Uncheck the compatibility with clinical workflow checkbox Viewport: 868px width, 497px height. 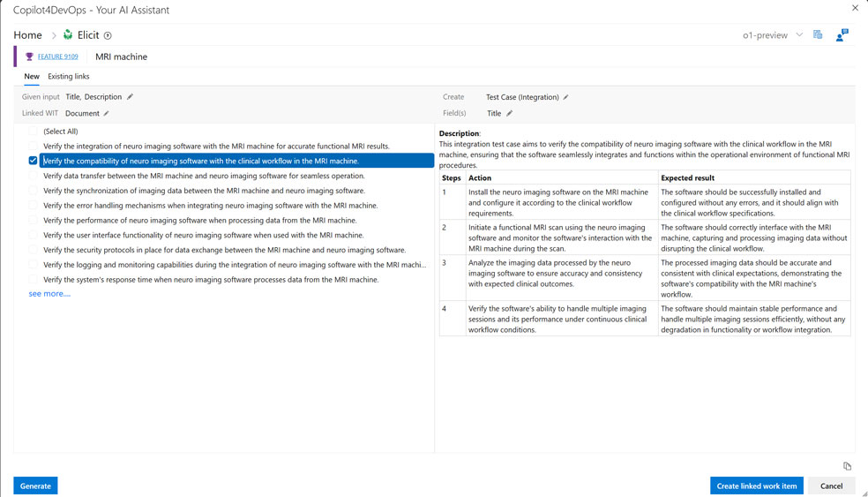coord(33,160)
